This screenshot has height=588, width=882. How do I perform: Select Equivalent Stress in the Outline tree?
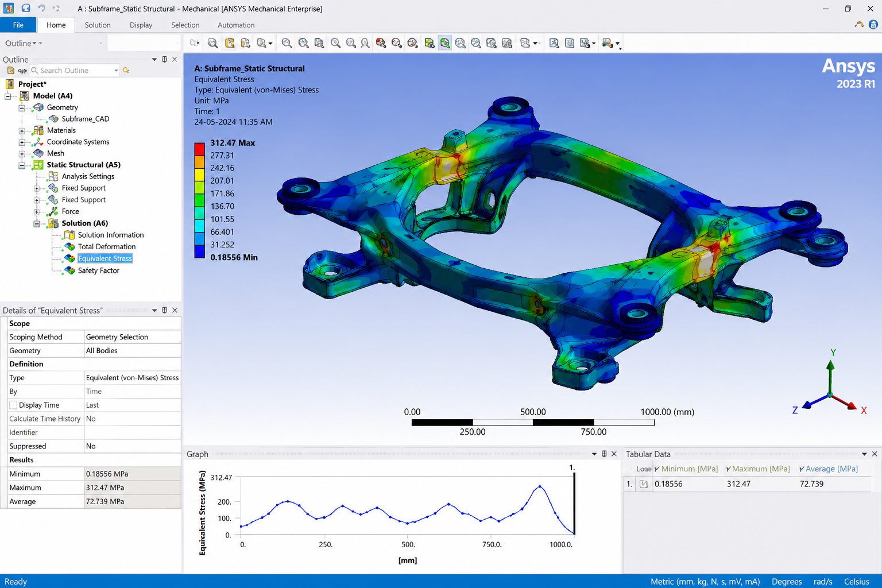tap(105, 258)
